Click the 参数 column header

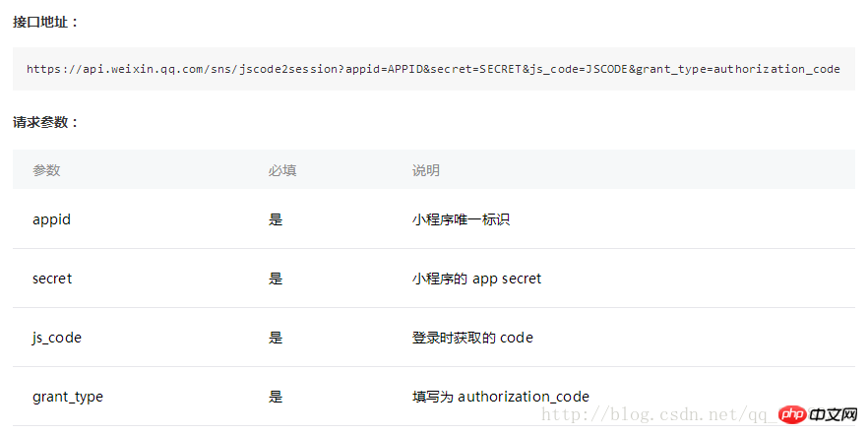click(46, 170)
